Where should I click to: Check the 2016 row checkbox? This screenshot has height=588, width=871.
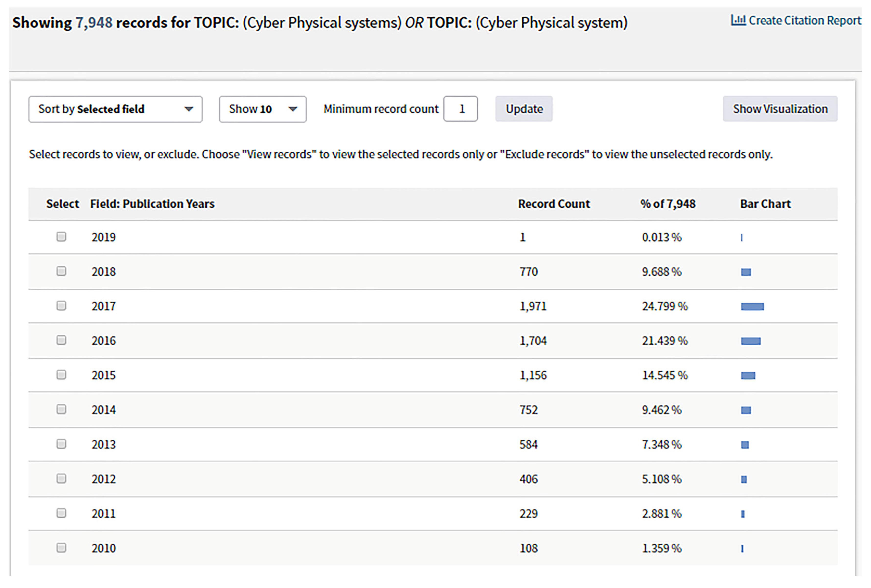click(61, 340)
